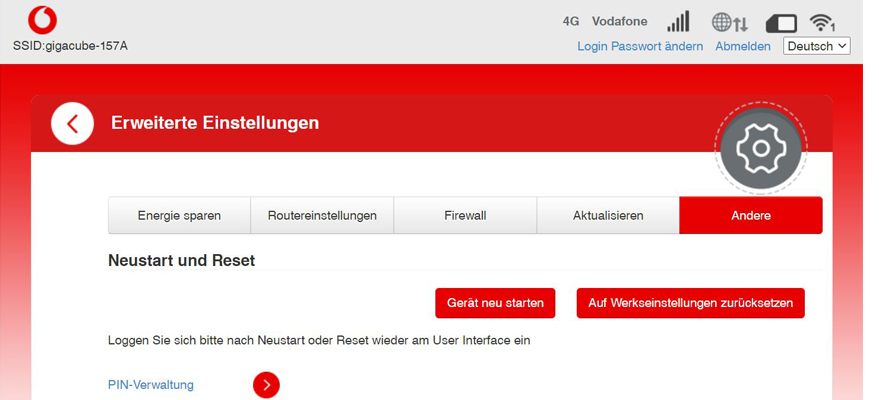
Task: Click the settings gear icon
Action: tap(760, 147)
